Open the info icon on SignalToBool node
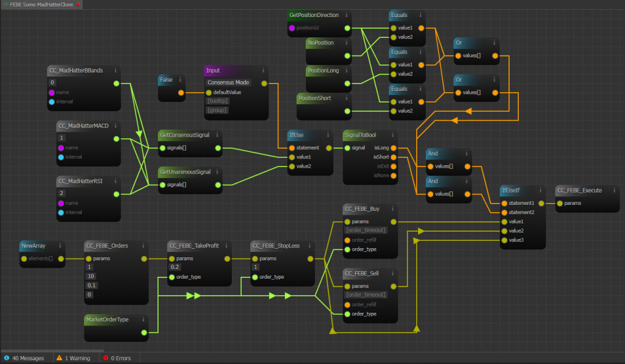 click(392, 135)
